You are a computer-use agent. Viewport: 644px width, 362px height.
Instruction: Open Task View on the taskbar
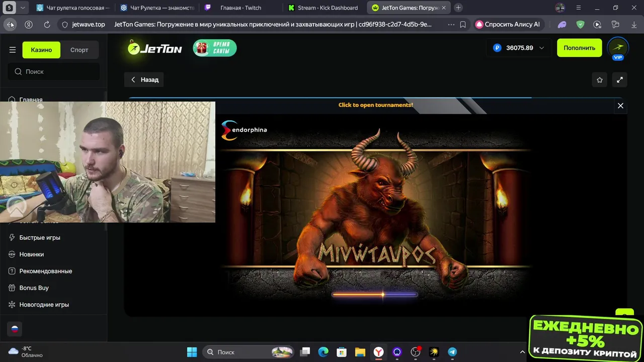tap(305, 352)
